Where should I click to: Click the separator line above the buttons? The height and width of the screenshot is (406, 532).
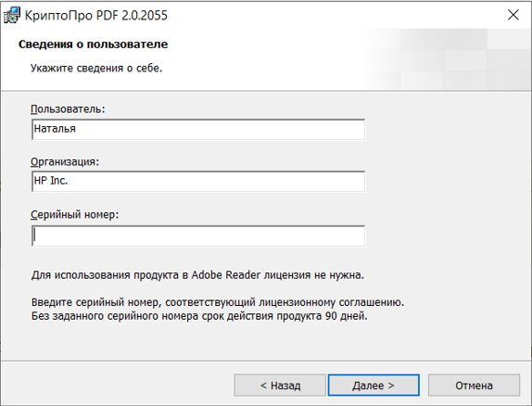[x=266, y=361]
